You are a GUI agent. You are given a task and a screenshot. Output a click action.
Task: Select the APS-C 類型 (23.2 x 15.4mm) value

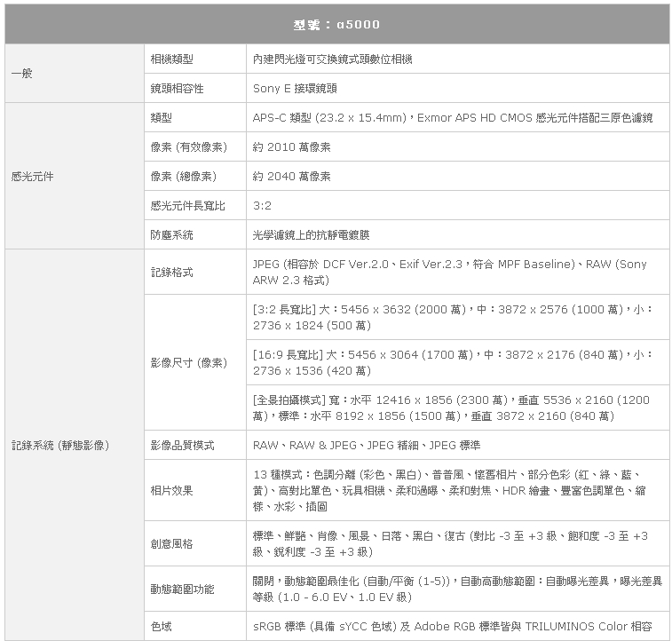[453, 117]
